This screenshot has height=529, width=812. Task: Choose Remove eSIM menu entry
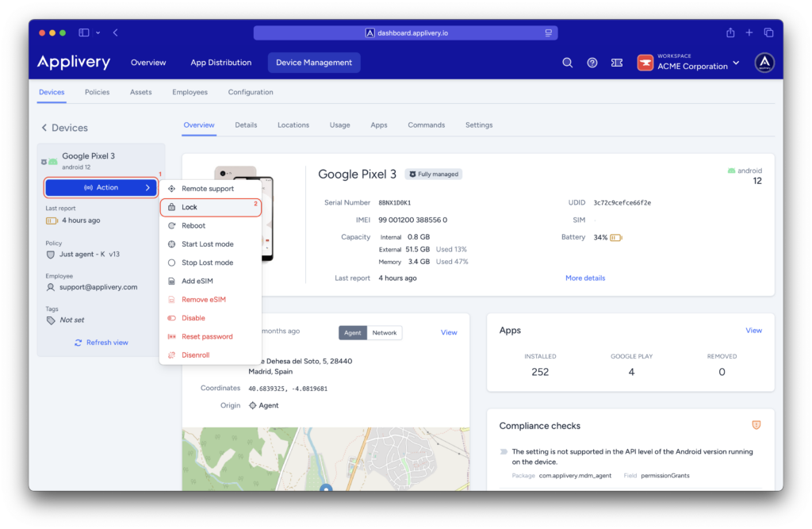210,300
